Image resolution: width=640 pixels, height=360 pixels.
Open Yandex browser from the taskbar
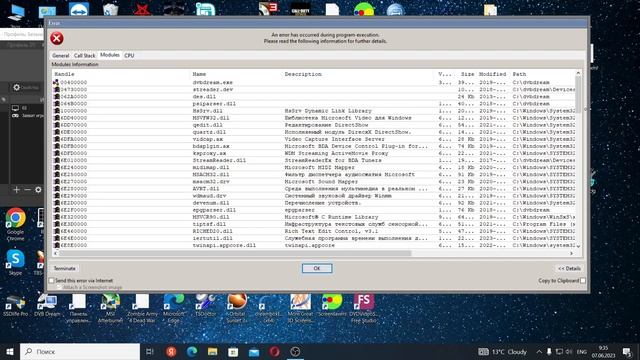[x=171, y=351]
